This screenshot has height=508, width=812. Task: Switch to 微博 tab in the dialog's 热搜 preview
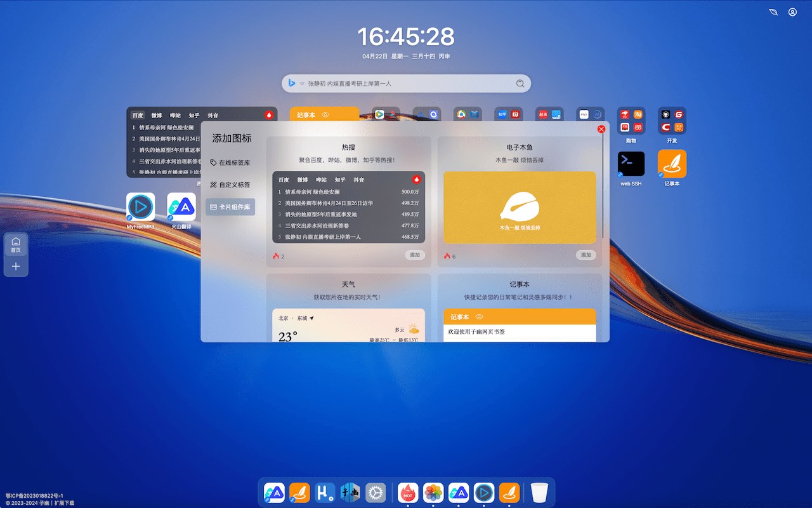[x=303, y=180]
